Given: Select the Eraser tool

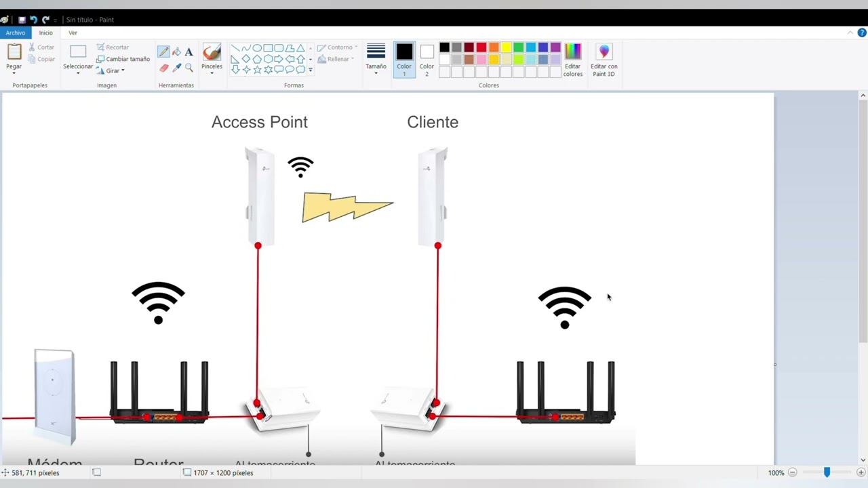Looking at the screenshot, I should (163, 68).
